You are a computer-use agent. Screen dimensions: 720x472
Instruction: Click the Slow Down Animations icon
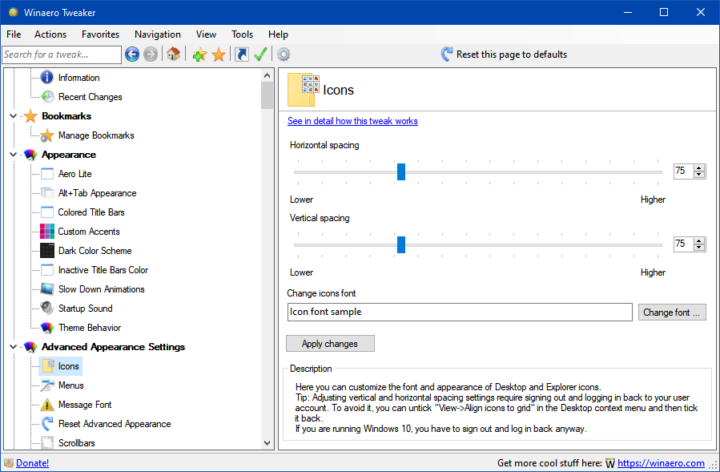click(x=47, y=289)
